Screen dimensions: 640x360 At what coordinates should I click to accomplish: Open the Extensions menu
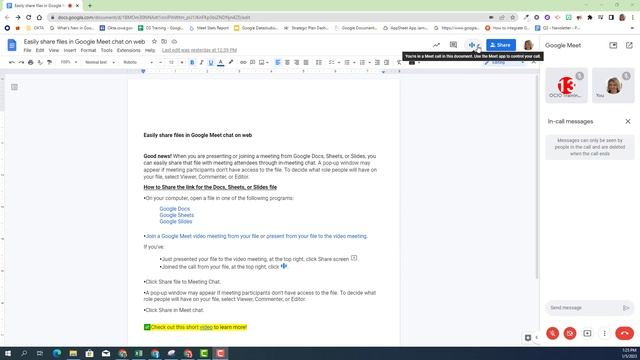[x=129, y=50]
